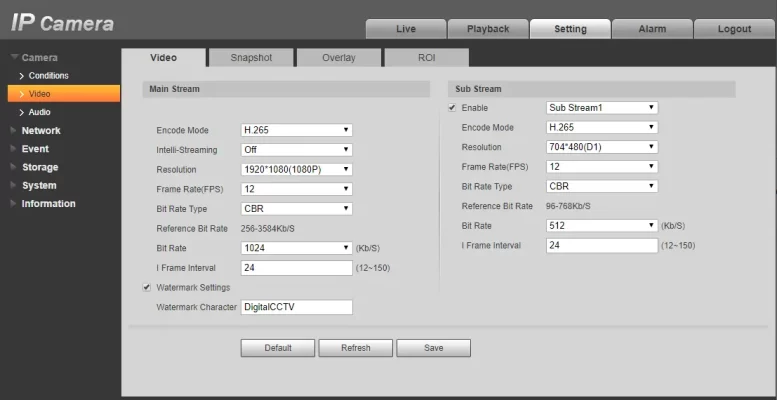Save the video settings
The width and height of the screenshot is (777, 400).
click(x=434, y=348)
